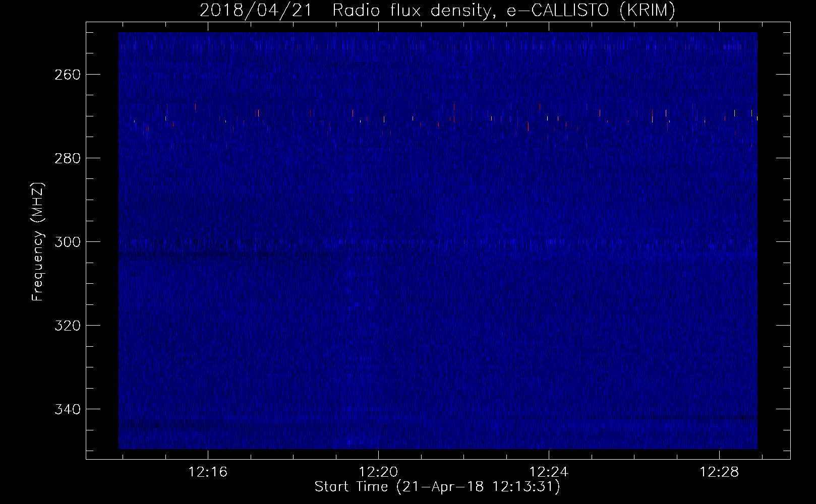816x504 pixels.
Task: Click the 12:16 time tick label
Action: point(208,472)
